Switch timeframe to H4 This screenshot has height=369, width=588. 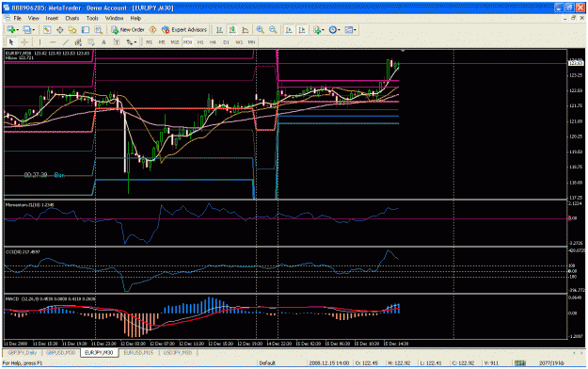213,42
